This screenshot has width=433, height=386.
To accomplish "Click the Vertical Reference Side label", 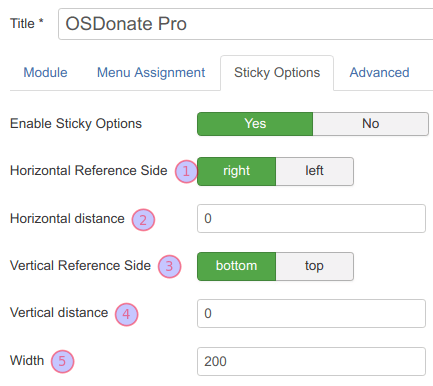I will (x=80, y=265).
